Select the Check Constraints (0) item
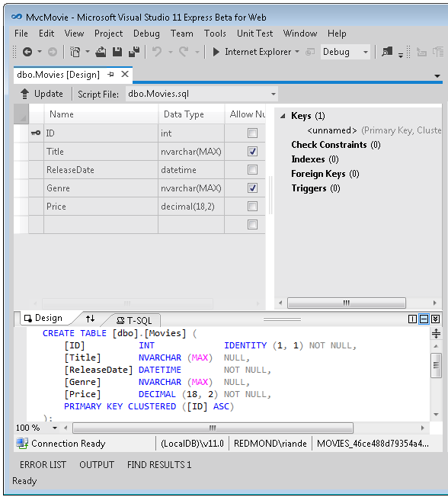448x497 pixels. (336, 145)
